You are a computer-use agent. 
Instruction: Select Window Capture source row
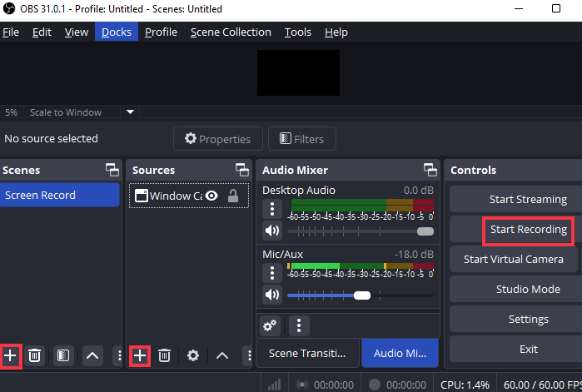[x=188, y=196]
